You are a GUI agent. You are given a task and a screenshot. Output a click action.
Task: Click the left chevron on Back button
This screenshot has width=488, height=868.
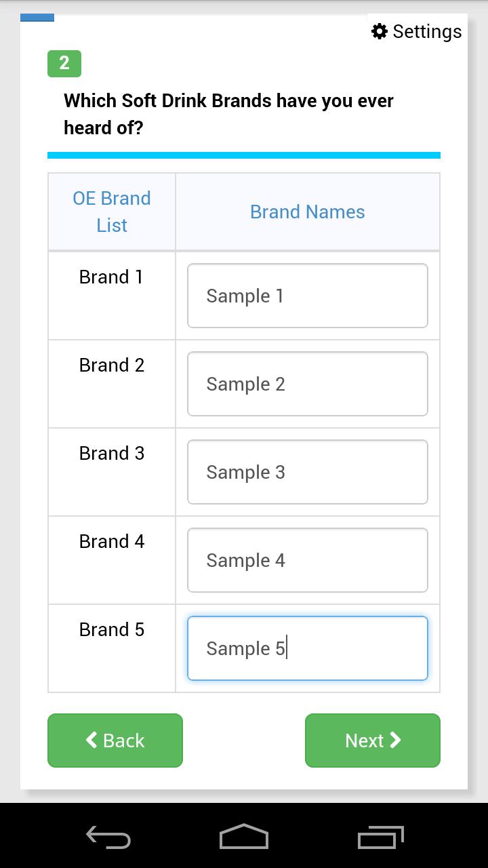point(91,740)
